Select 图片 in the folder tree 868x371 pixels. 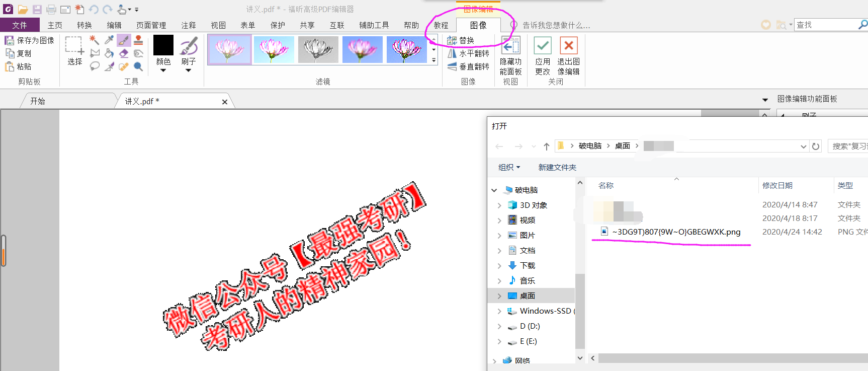pyautogui.click(x=527, y=236)
